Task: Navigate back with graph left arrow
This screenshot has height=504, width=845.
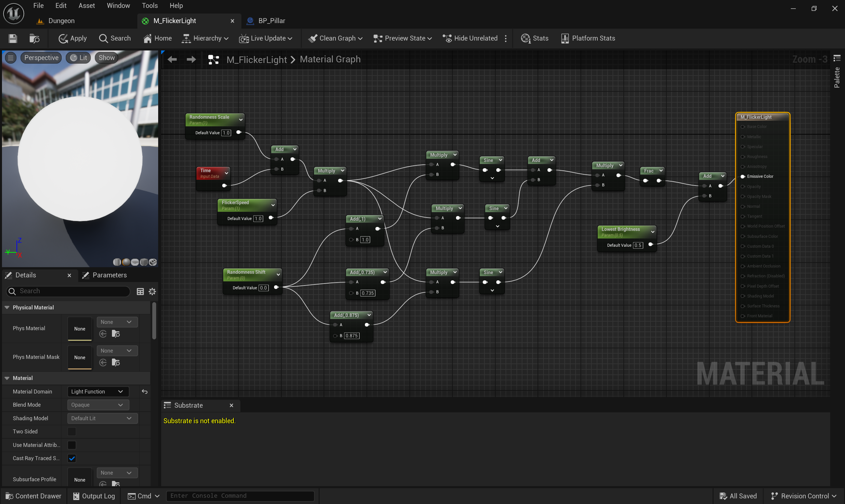Action: (x=172, y=59)
